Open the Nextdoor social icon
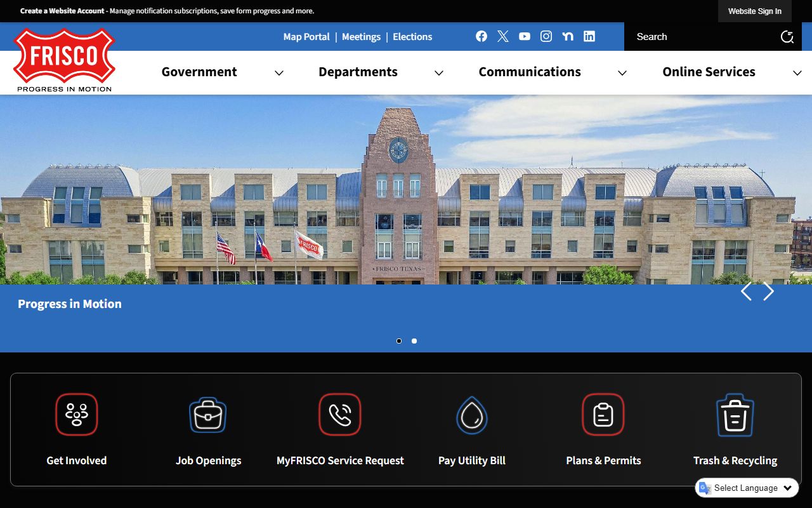 coord(568,36)
